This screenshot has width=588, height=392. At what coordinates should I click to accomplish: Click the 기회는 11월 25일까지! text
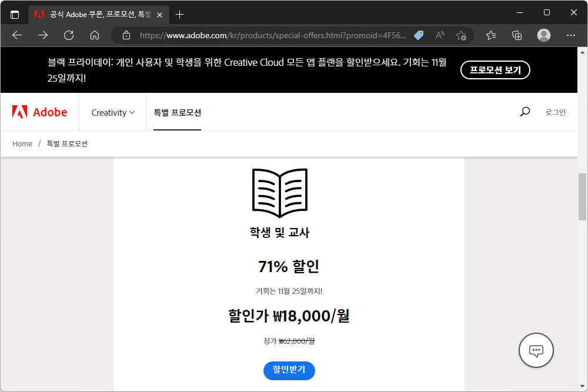click(x=289, y=291)
